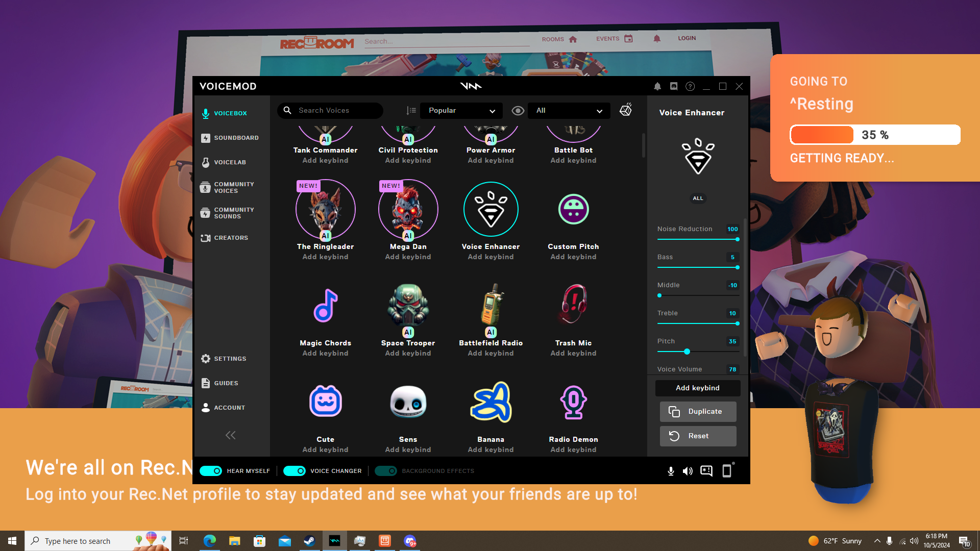980x551 pixels.
Task: Click the phone device icon in the bottom bar
Action: pyautogui.click(x=727, y=471)
